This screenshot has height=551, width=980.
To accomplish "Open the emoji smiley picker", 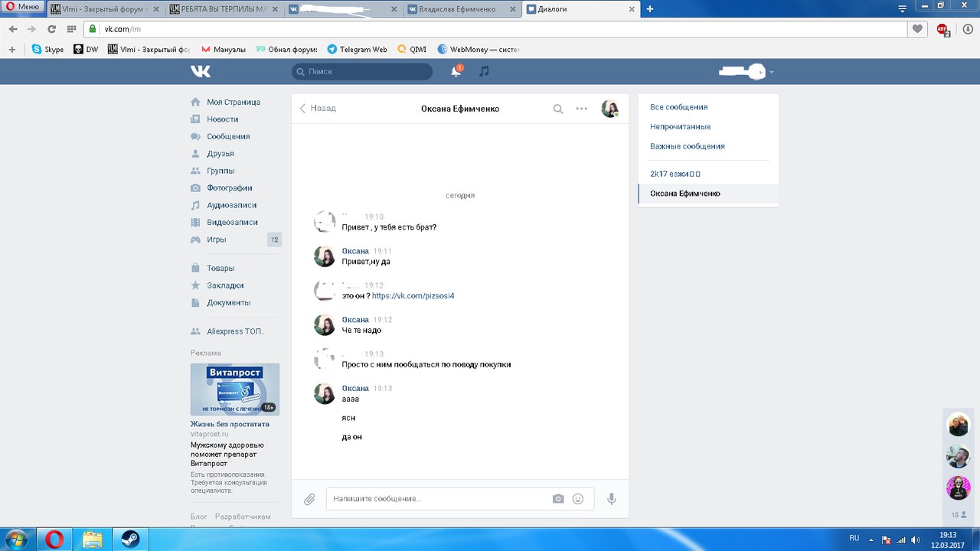I will click(578, 499).
